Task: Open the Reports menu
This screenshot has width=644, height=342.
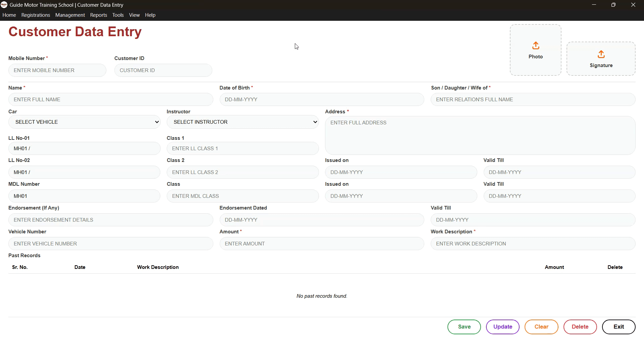Action: (x=98, y=15)
